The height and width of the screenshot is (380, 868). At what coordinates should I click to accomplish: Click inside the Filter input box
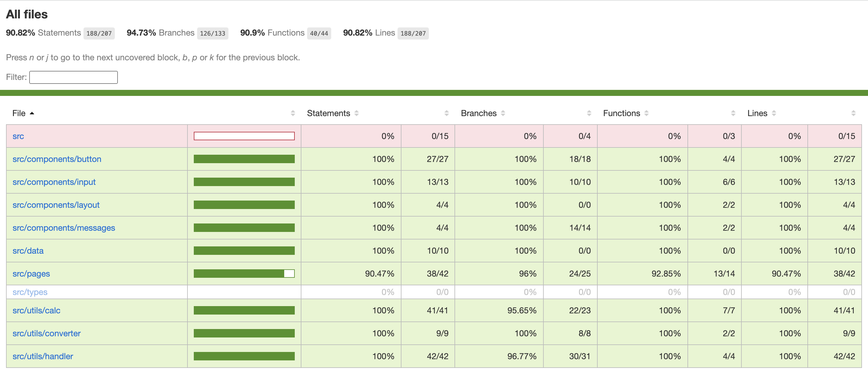pyautogui.click(x=73, y=77)
